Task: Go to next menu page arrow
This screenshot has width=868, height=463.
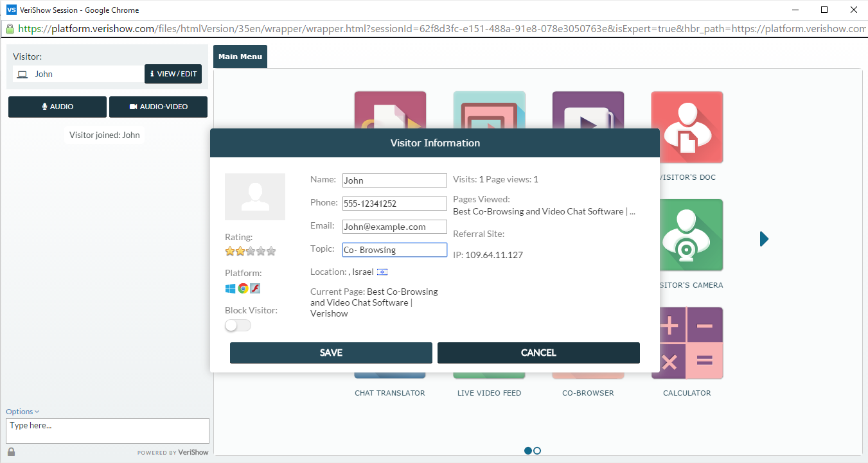Action: [x=764, y=239]
